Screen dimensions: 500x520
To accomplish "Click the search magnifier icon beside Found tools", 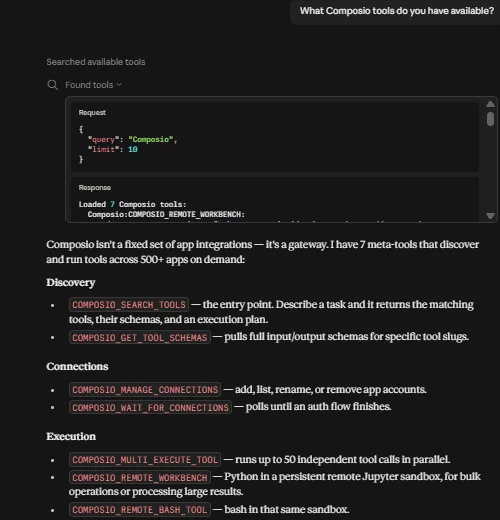I will [52, 85].
